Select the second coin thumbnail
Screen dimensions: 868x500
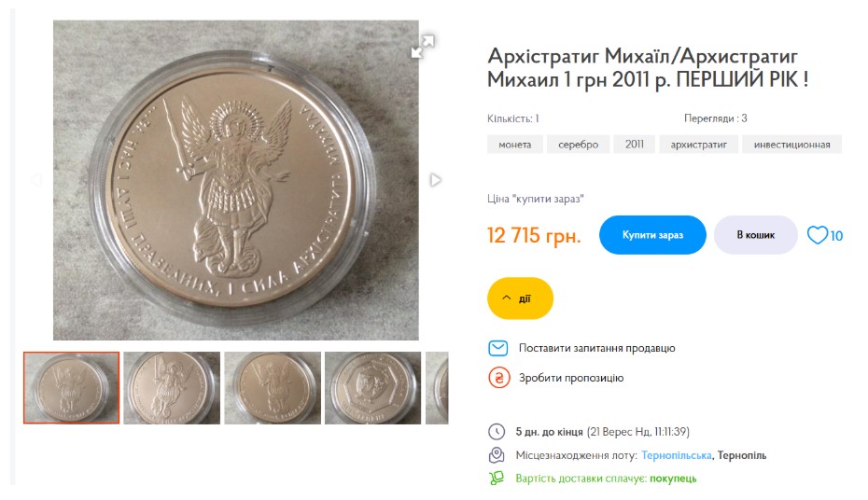tap(172, 388)
